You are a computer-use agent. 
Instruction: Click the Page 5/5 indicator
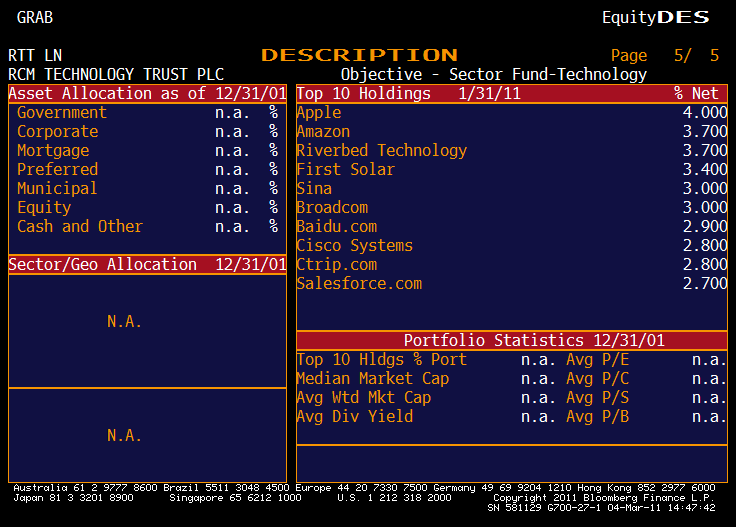point(664,56)
